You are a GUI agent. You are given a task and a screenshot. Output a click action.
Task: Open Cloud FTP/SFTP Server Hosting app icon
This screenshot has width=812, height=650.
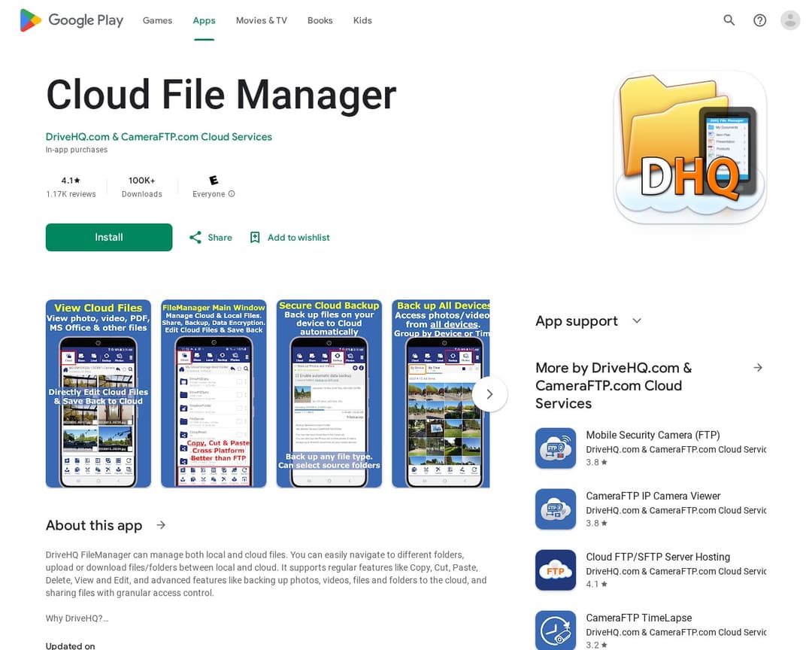point(556,570)
